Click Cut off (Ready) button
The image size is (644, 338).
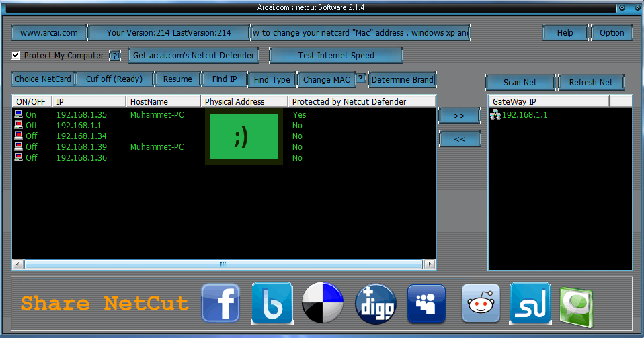114,79
